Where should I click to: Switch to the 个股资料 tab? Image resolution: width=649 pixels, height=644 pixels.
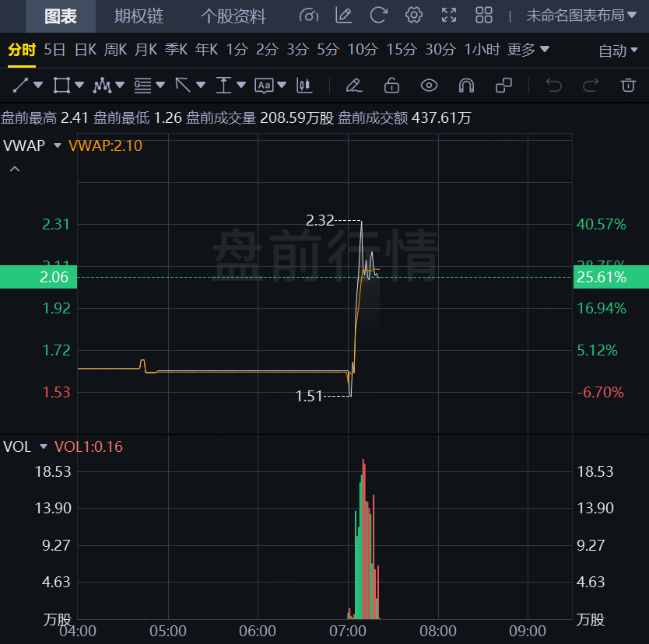[233, 16]
